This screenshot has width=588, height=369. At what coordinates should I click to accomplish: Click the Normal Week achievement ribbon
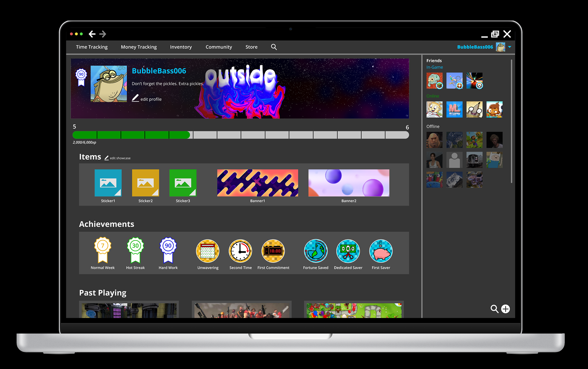(x=103, y=250)
